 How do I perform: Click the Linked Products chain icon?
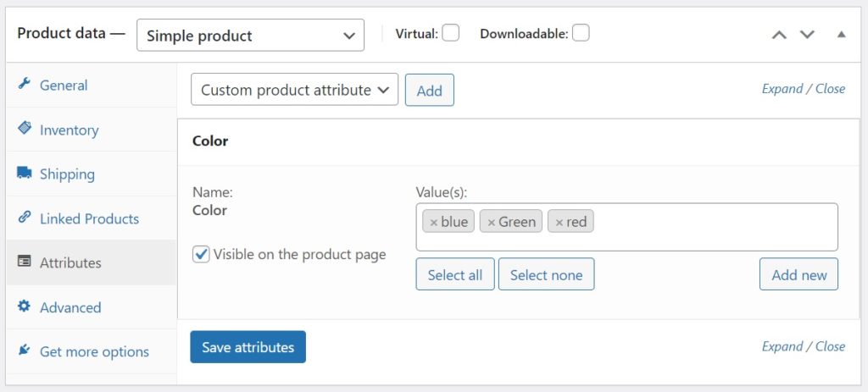pyautogui.click(x=24, y=218)
